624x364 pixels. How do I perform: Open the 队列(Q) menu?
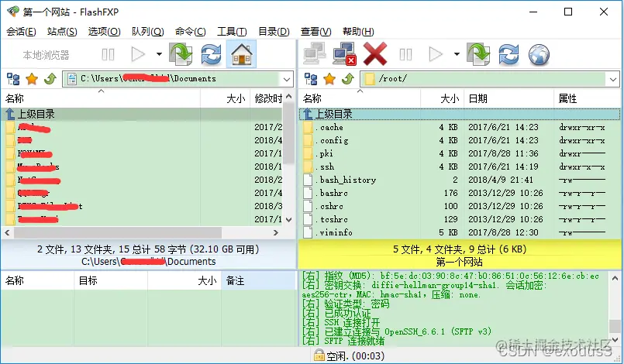coord(147,32)
